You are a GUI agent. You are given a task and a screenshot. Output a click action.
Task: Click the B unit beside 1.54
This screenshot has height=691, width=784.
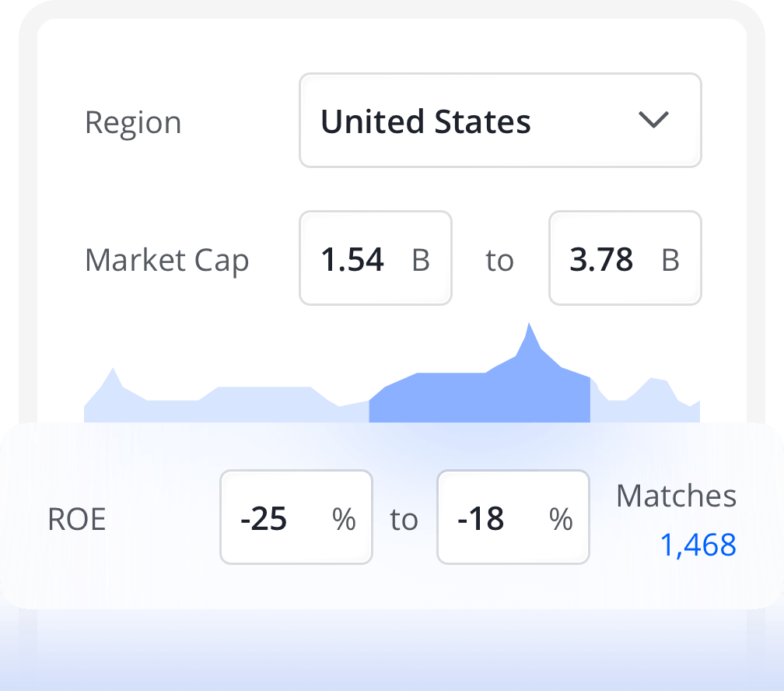tap(421, 261)
